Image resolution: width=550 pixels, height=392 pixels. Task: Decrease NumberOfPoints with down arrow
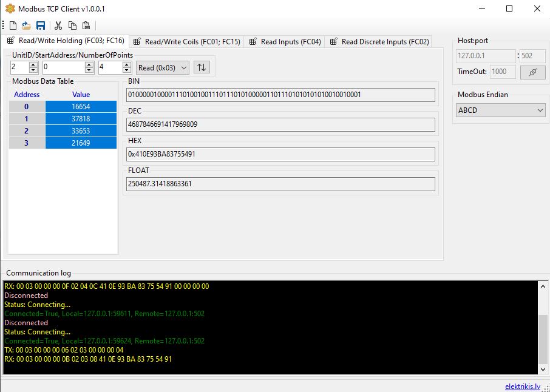pyautogui.click(x=127, y=70)
